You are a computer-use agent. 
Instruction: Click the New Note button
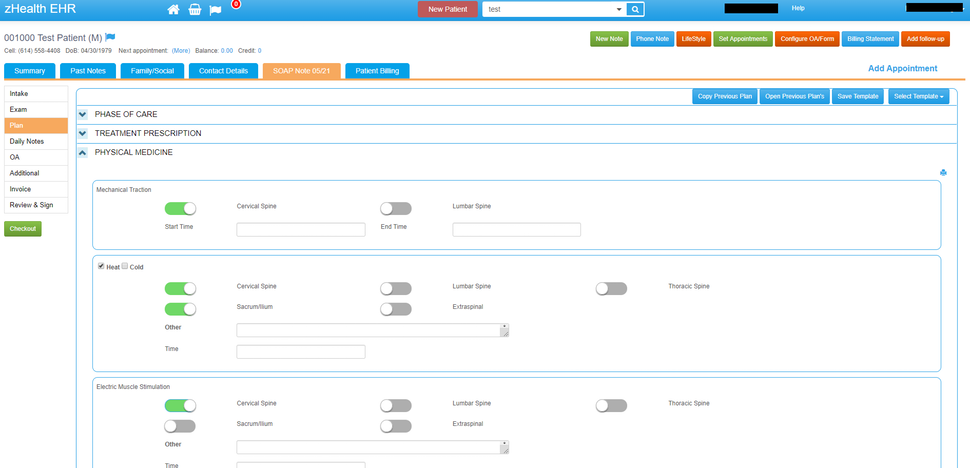(x=609, y=39)
